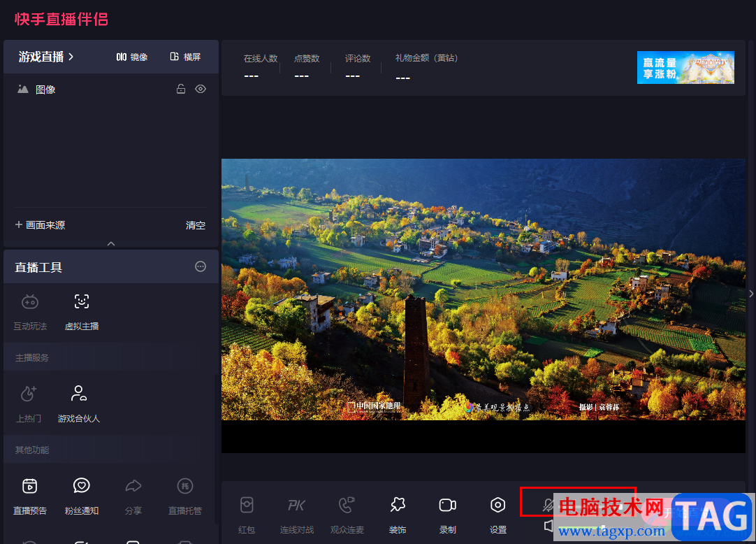Click the 主播服务 section label
756x544 pixels.
point(32,358)
